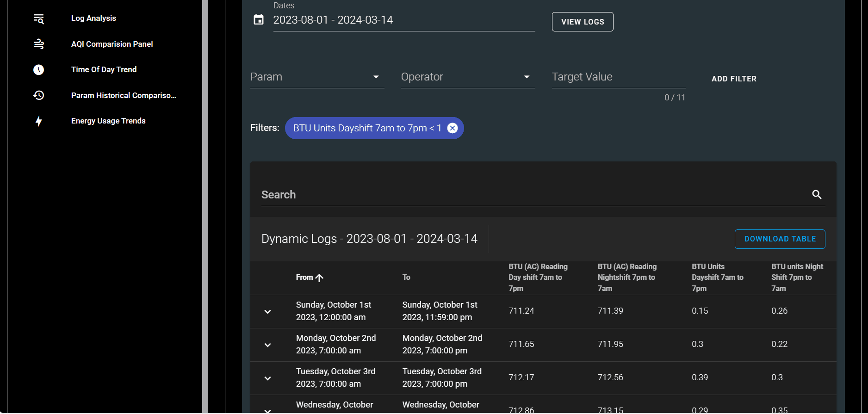The image size is (868, 414).
Task: Click the Log Analysis sidebar icon
Action: click(x=39, y=19)
